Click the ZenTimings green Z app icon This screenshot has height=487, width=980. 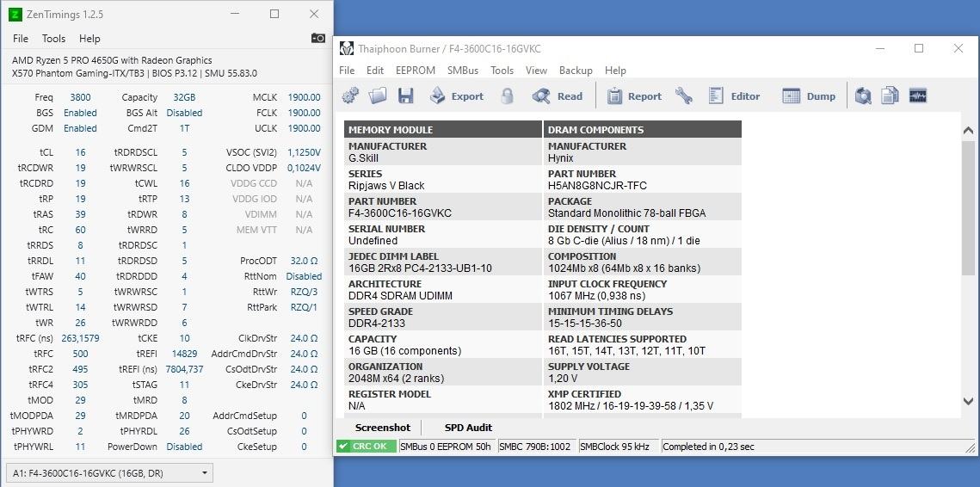tap(15, 14)
